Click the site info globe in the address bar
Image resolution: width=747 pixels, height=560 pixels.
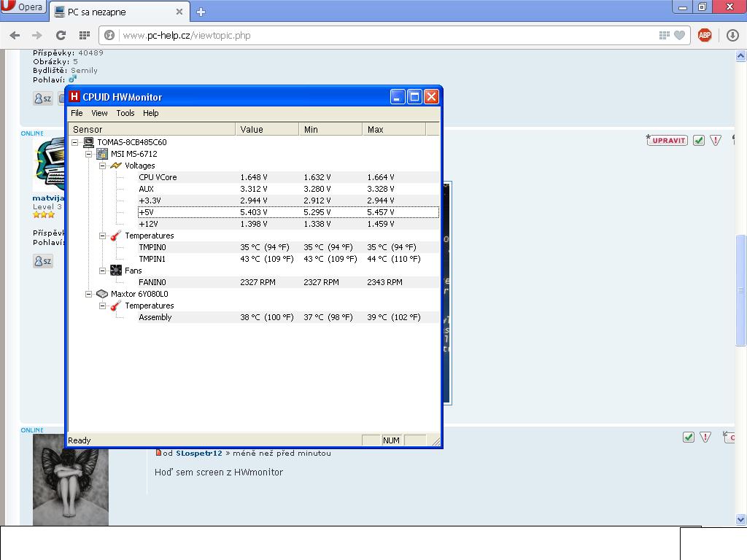coord(109,35)
